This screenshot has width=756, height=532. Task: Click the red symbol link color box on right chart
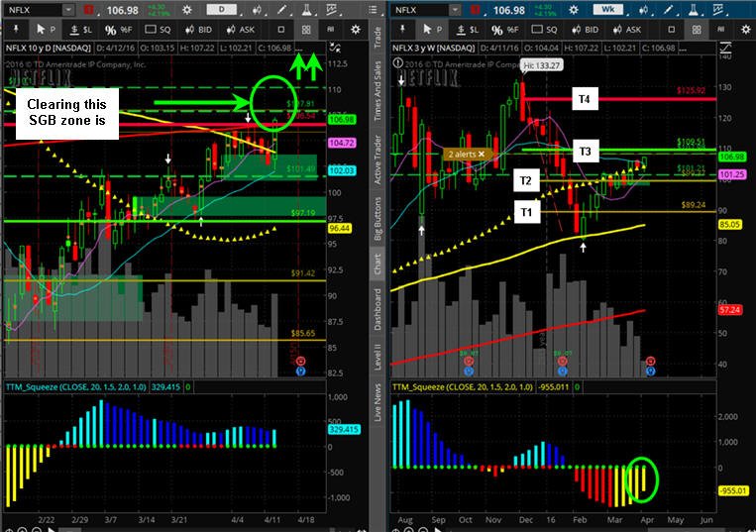[476, 10]
